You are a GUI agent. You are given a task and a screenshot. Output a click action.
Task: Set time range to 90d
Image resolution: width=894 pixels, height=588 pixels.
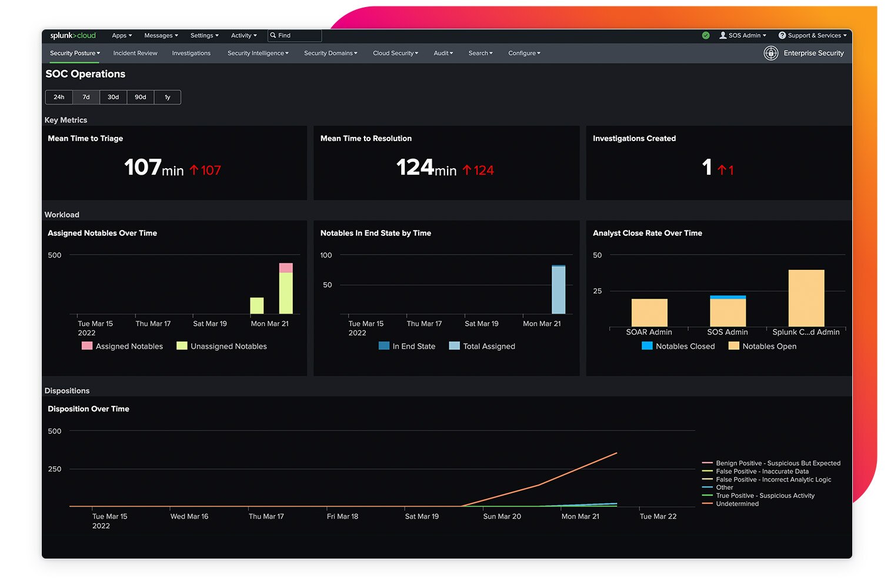point(141,97)
